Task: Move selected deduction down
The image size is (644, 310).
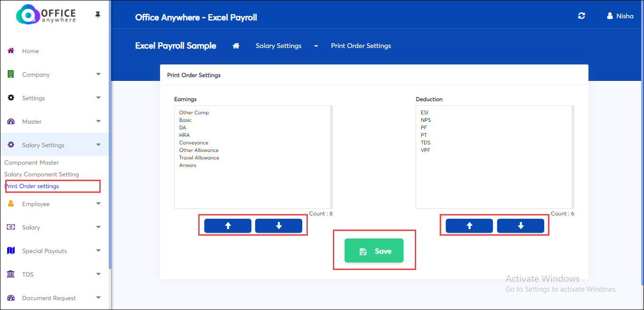Action: point(521,226)
